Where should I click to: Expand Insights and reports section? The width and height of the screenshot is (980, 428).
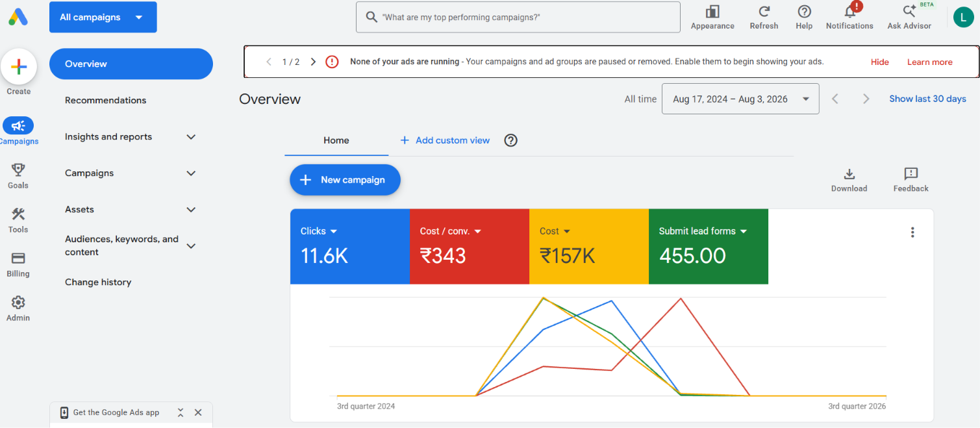click(191, 137)
